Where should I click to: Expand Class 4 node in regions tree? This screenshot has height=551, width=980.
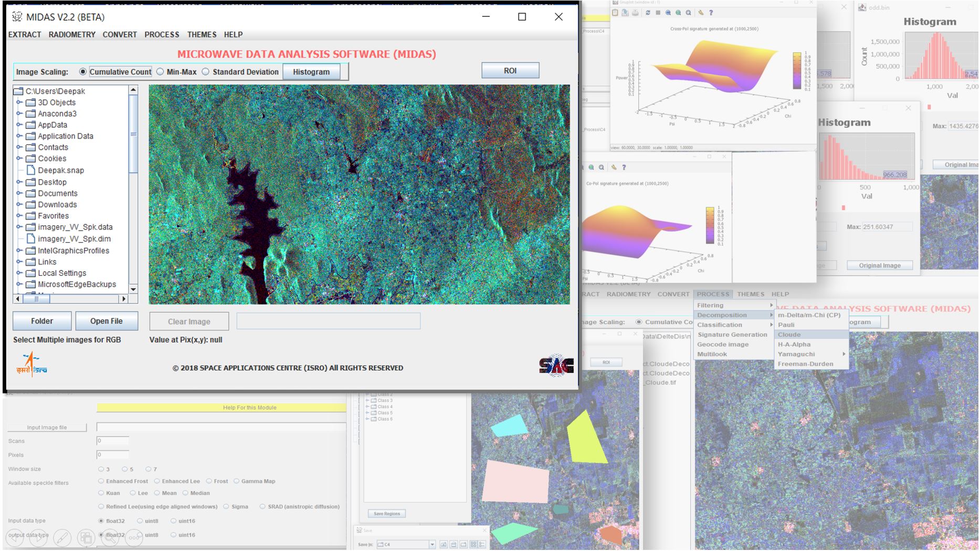coord(367,407)
